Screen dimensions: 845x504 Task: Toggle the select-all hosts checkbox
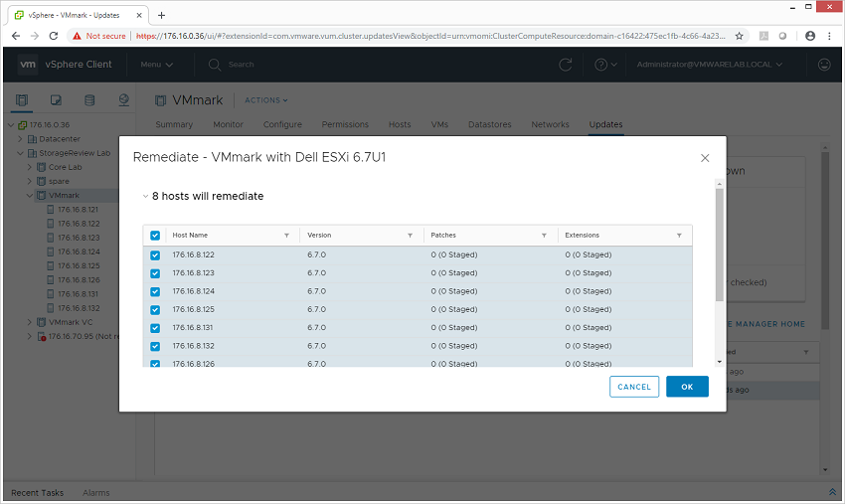tap(155, 236)
